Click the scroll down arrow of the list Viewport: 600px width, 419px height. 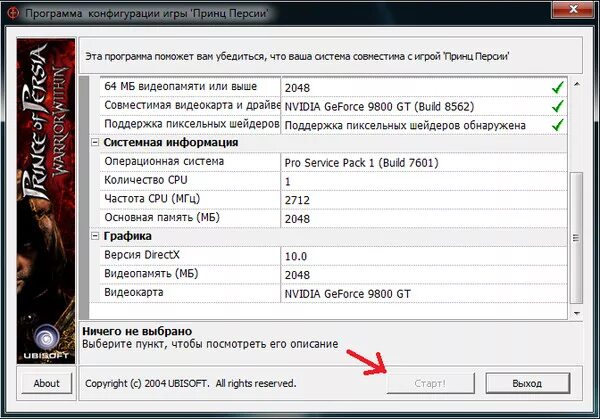point(577,313)
